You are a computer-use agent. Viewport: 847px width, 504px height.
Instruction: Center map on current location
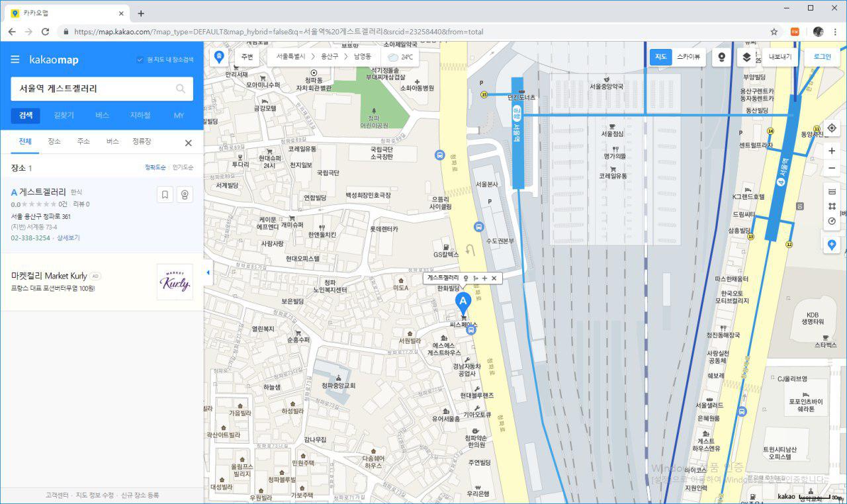pyautogui.click(x=832, y=128)
